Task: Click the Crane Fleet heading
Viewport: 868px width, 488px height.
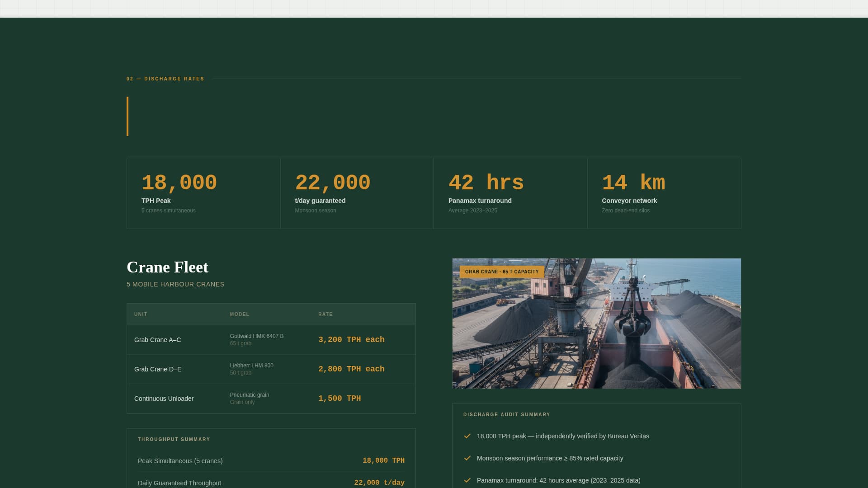Action: [167, 267]
